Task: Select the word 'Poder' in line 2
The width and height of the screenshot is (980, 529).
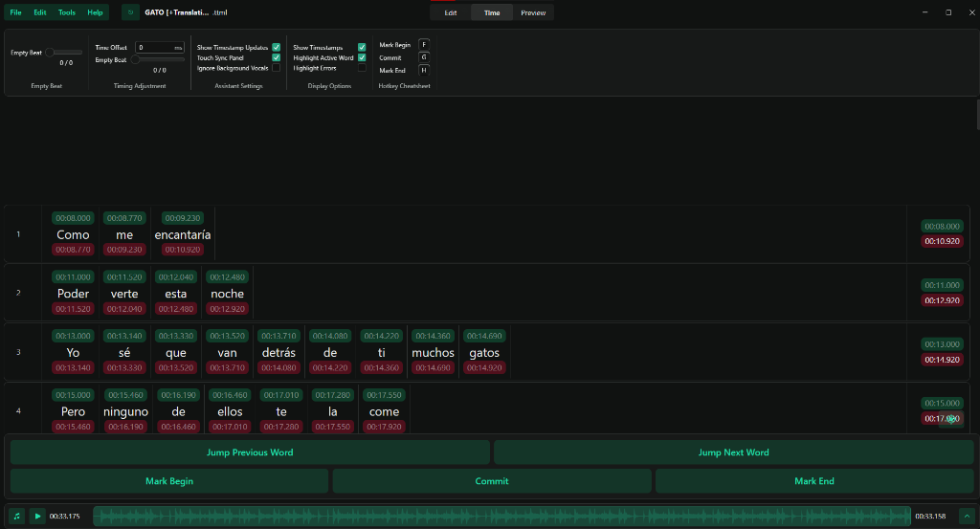Action: (x=73, y=294)
